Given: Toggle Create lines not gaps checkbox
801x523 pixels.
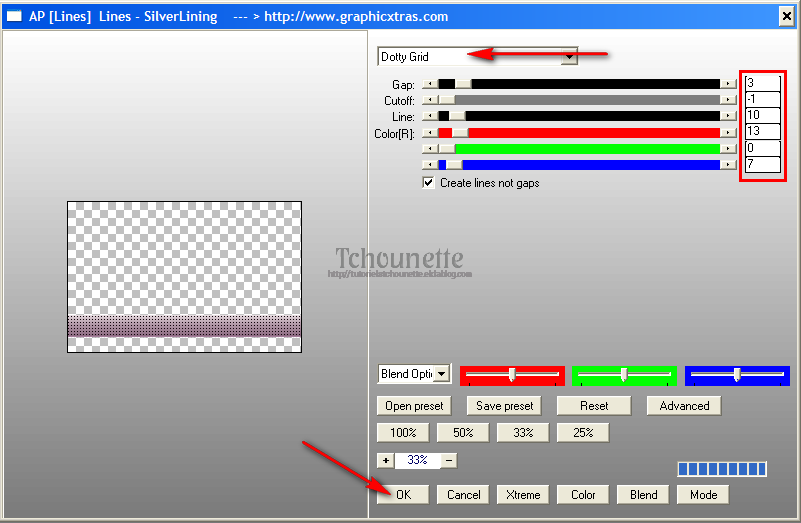Looking at the screenshot, I should pyautogui.click(x=429, y=183).
